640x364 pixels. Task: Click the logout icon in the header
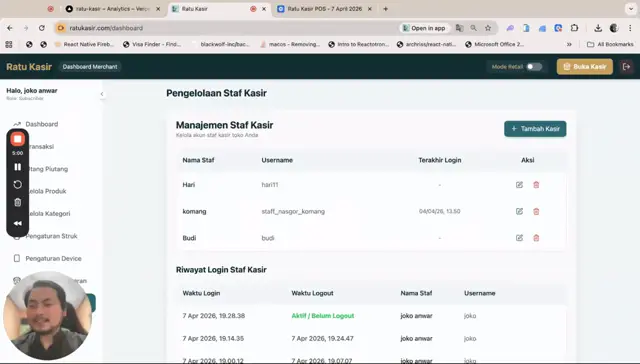627,67
